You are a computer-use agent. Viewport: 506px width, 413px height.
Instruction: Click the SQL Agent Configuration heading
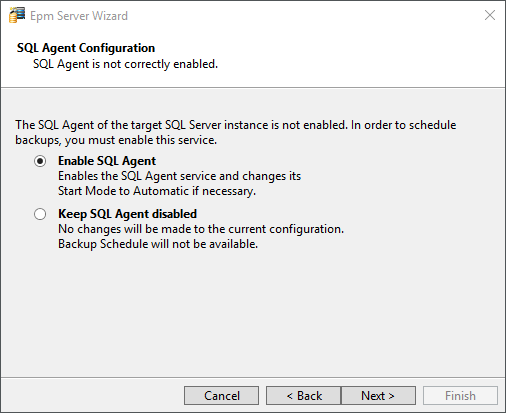[86, 48]
